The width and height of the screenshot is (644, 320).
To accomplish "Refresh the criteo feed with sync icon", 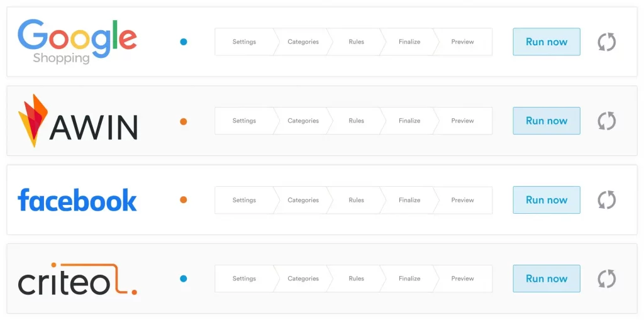I will tap(607, 279).
